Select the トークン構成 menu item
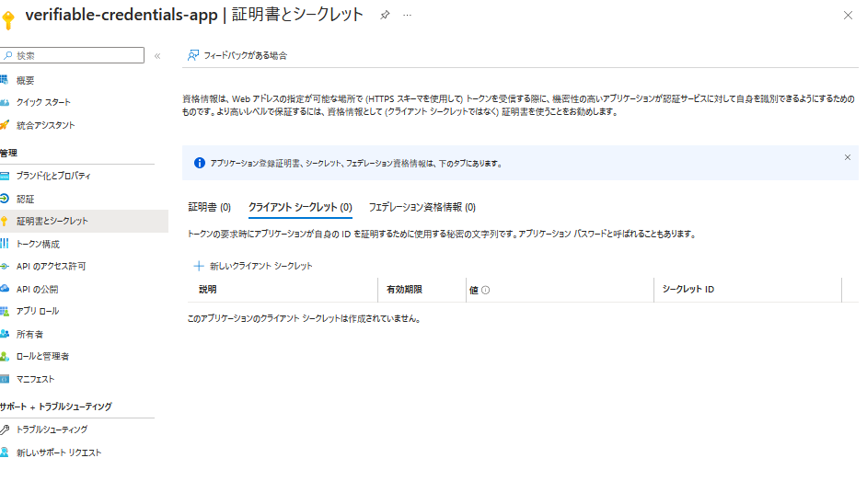The height and width of the screenshot is (504, 867). 38,244
